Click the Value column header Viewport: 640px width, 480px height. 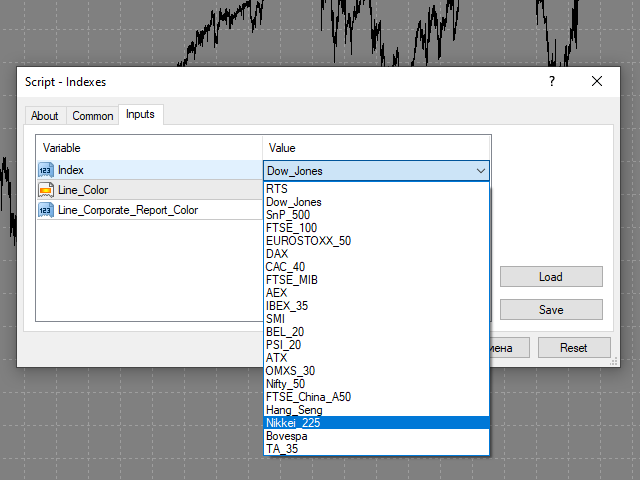click(376, 148)
